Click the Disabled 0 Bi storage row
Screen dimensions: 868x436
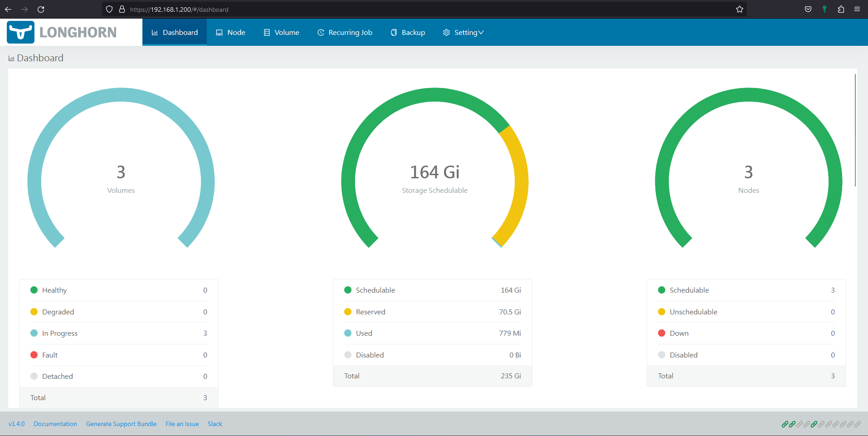coord(433,355)
